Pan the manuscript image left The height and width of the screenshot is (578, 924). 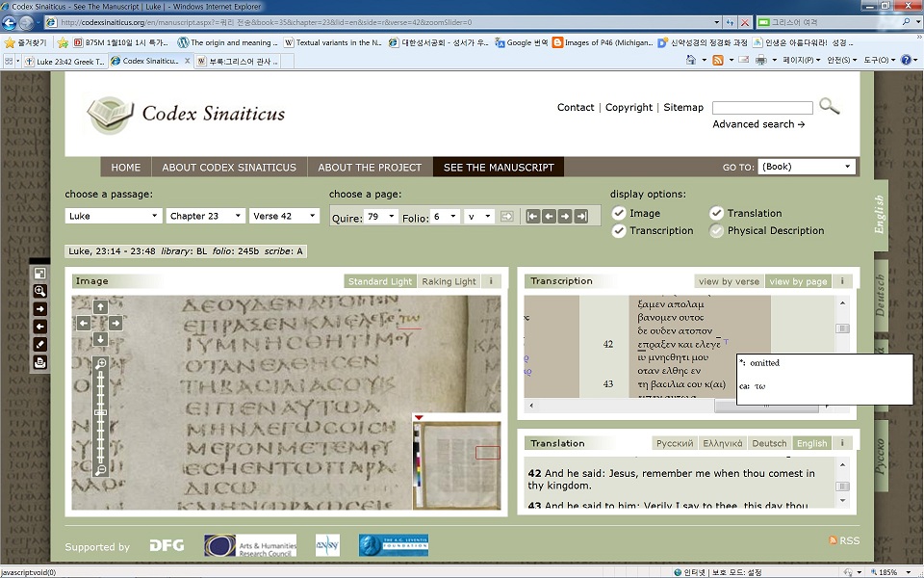point(84,324)
